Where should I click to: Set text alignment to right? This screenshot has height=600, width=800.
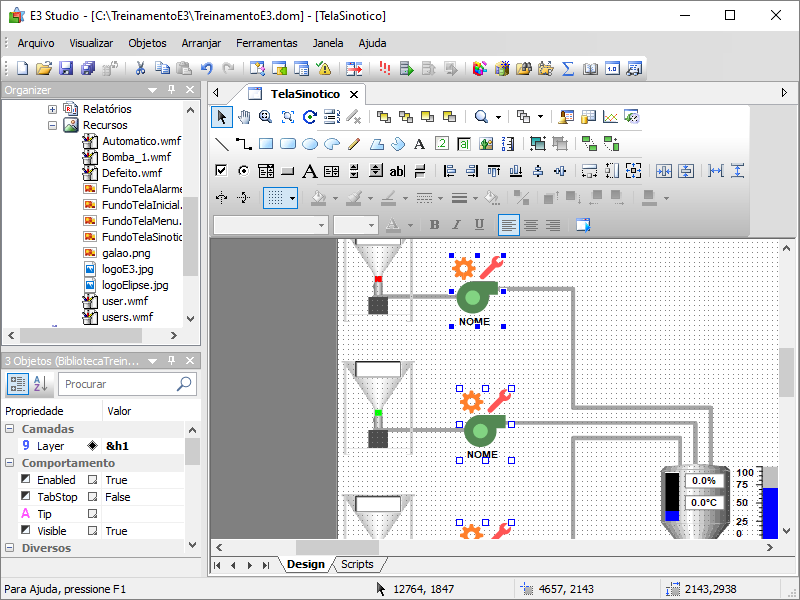(553, 225)
